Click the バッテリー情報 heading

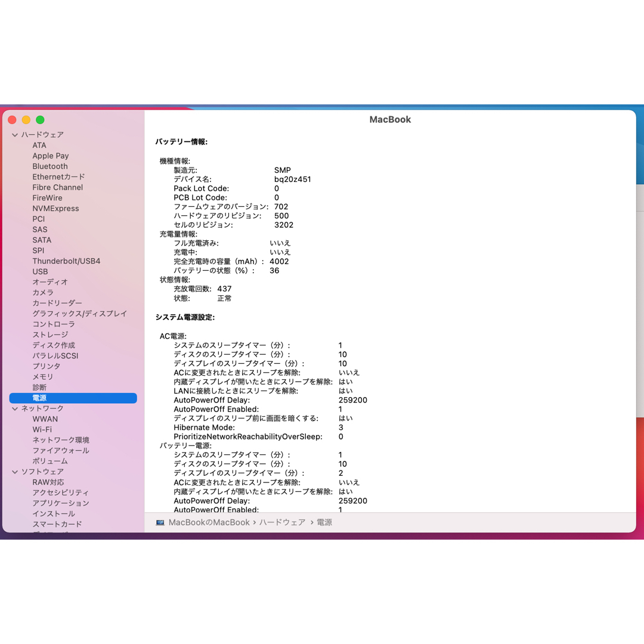[x=181, y=142]
